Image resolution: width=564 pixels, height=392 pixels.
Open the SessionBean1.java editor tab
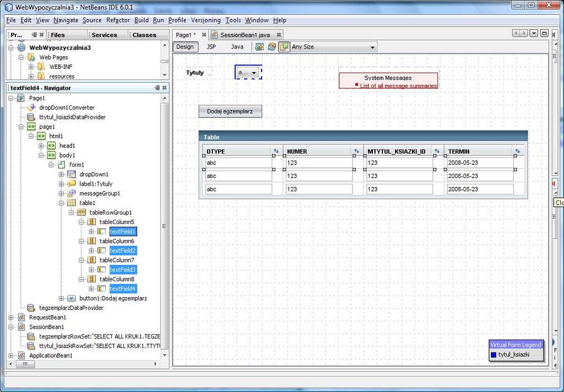point(245,35)
